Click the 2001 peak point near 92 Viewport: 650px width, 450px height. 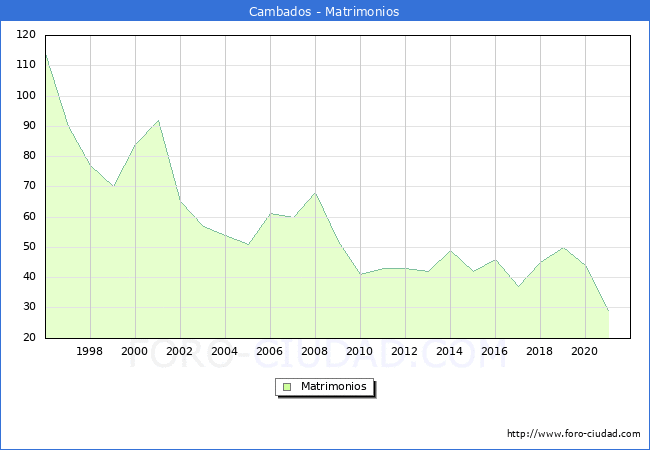[x=158, y=121]
